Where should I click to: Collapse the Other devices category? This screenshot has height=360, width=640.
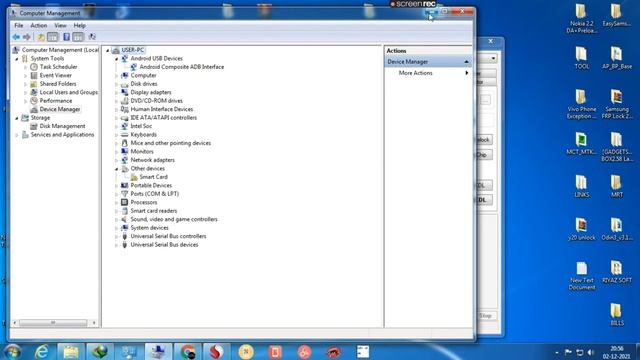coord(116,169)
